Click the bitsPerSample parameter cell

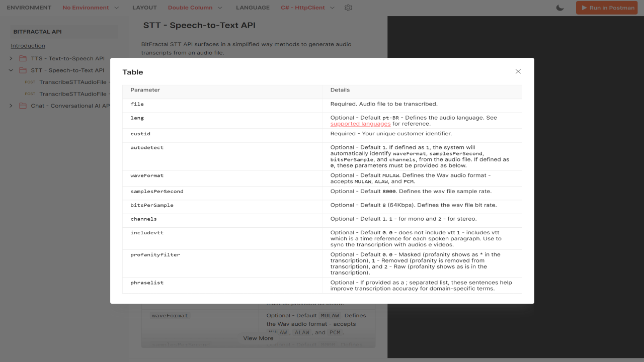point(222,207)
